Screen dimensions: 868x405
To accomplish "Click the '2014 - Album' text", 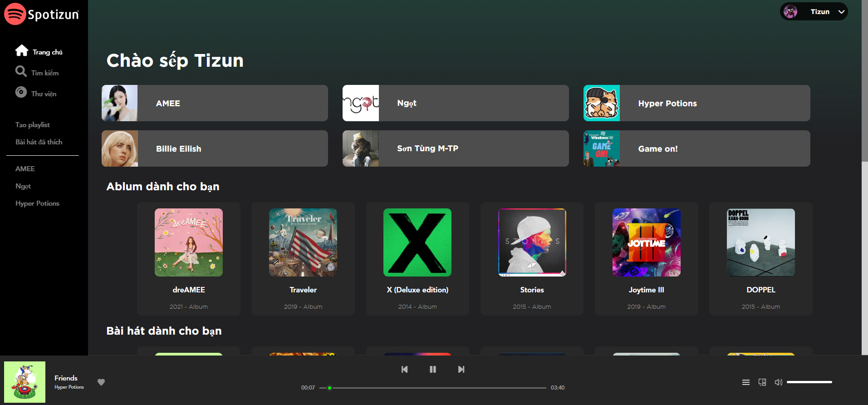I will (417, 307).
